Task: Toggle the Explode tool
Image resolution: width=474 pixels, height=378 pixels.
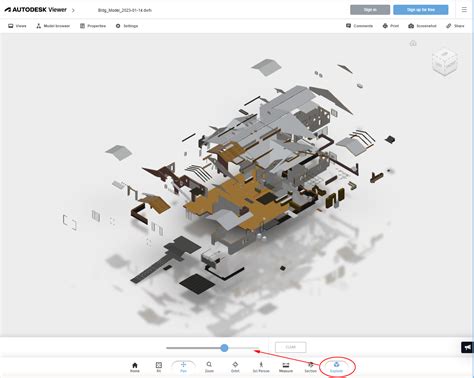Action: 336,367
